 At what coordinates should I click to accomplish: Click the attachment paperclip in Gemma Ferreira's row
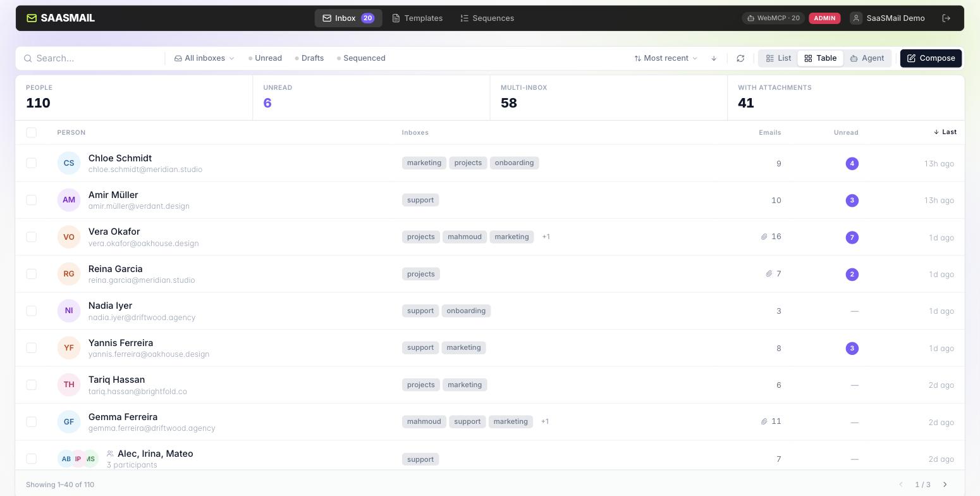tap(764, 421)
